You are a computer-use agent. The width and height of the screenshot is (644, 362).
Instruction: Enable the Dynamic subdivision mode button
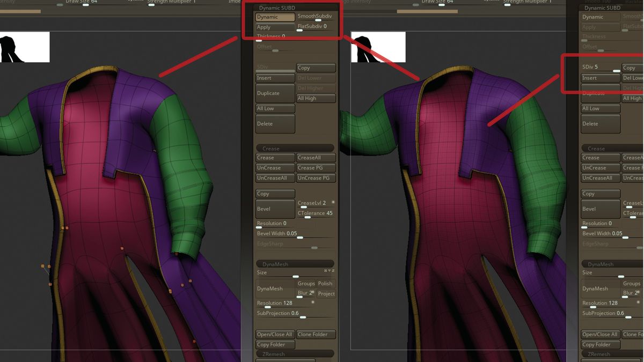point(274,17)
